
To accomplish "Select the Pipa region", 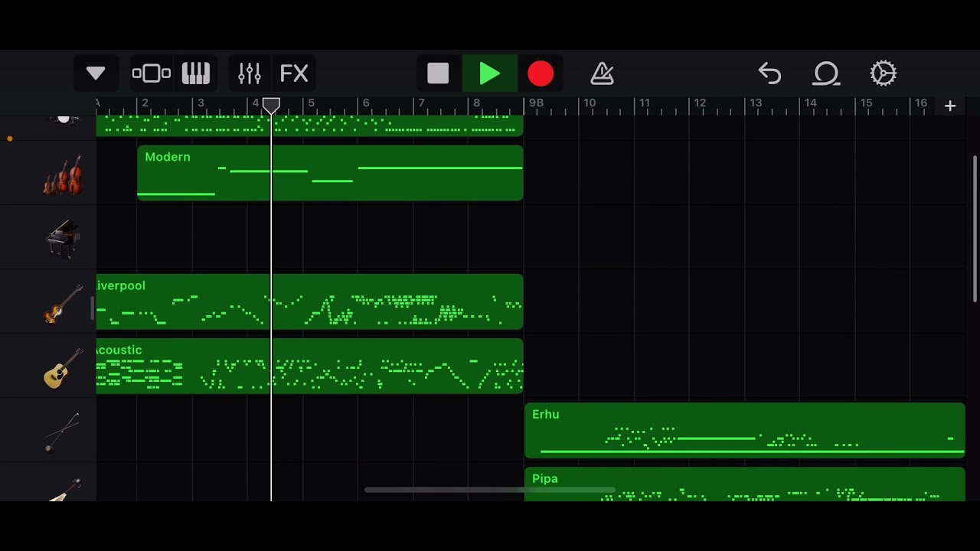I will tap(745, 485).
